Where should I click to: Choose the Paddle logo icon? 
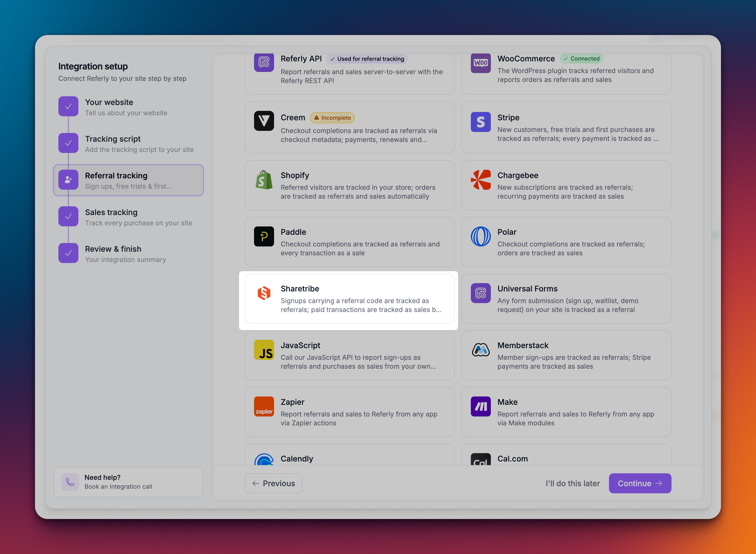[x=264, y=236]
